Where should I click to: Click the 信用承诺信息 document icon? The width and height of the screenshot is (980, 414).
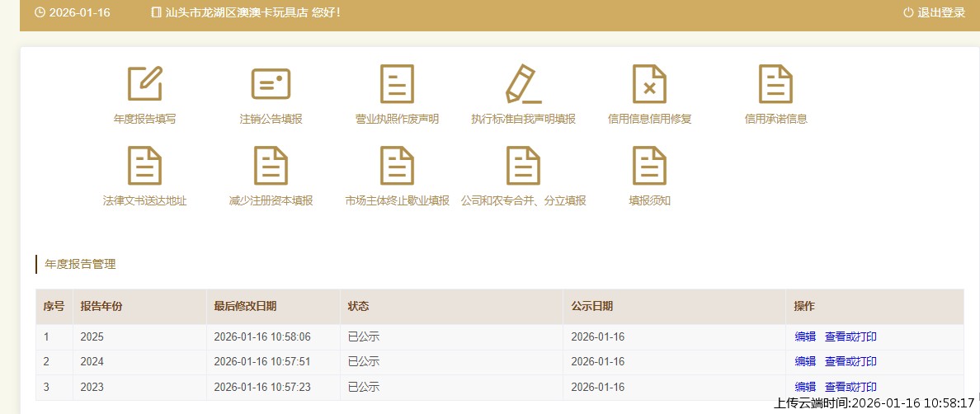coord(775,84)
